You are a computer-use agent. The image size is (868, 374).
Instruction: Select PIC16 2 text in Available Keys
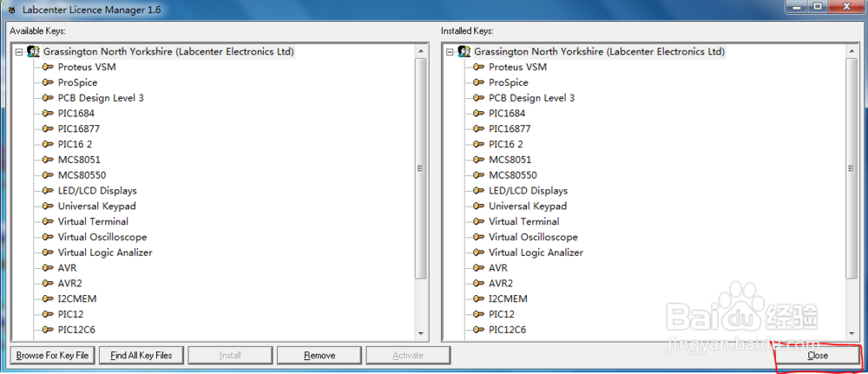point(75,144)
